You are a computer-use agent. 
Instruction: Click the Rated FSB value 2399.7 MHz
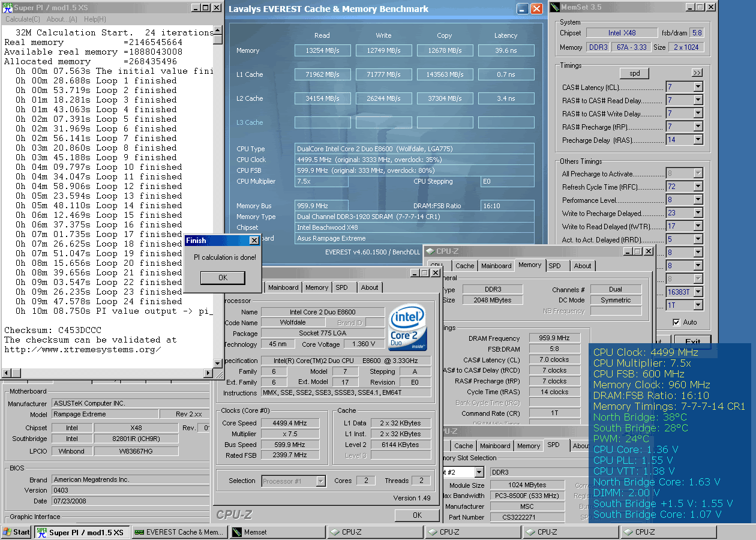[x=290, y=456]
